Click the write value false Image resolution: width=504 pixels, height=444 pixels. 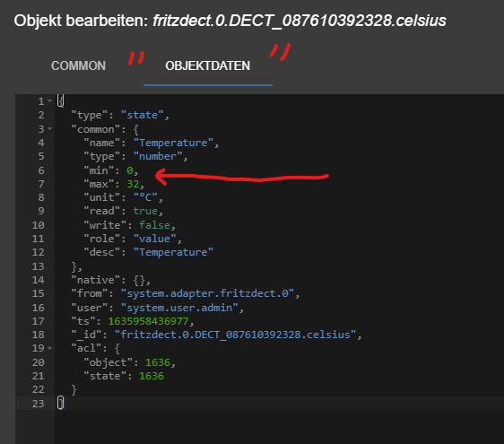[x=154, y=225]
